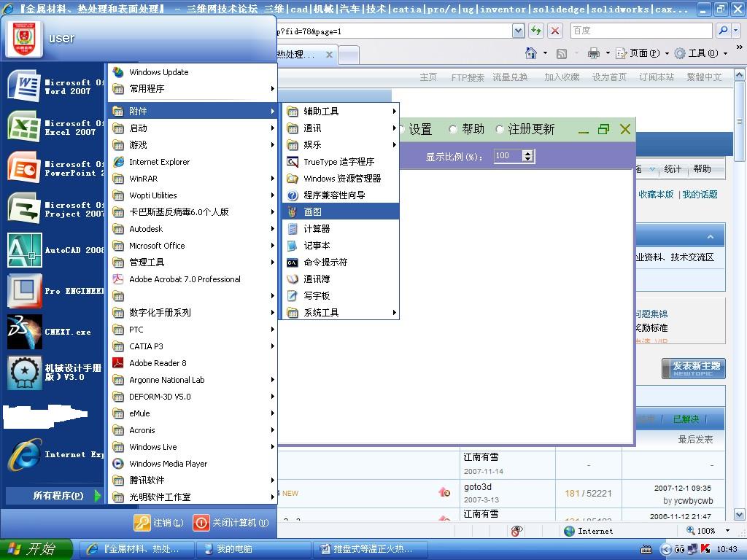Open the DEFORM-3D V5.0 program group
The image size is (747, 560).
(193, 396)
